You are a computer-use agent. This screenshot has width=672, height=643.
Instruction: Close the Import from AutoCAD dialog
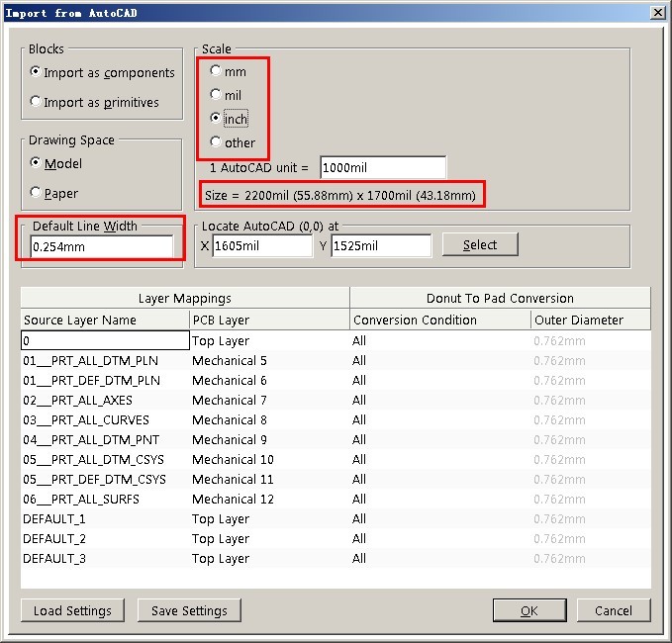tap(657, 13)
